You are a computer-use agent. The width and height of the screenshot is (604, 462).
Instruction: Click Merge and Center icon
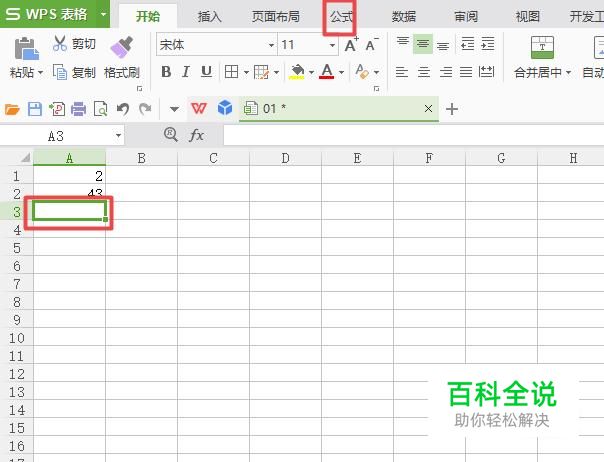coord(542,47)
